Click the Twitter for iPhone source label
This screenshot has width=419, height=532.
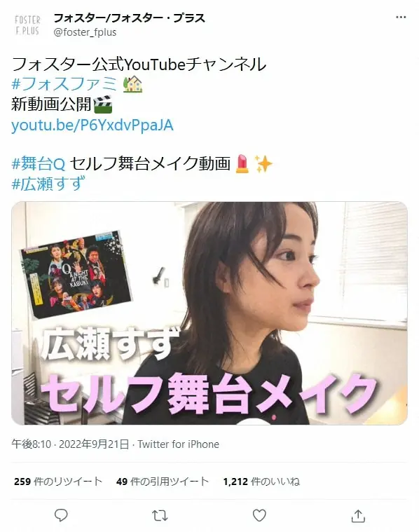point(178,444)
